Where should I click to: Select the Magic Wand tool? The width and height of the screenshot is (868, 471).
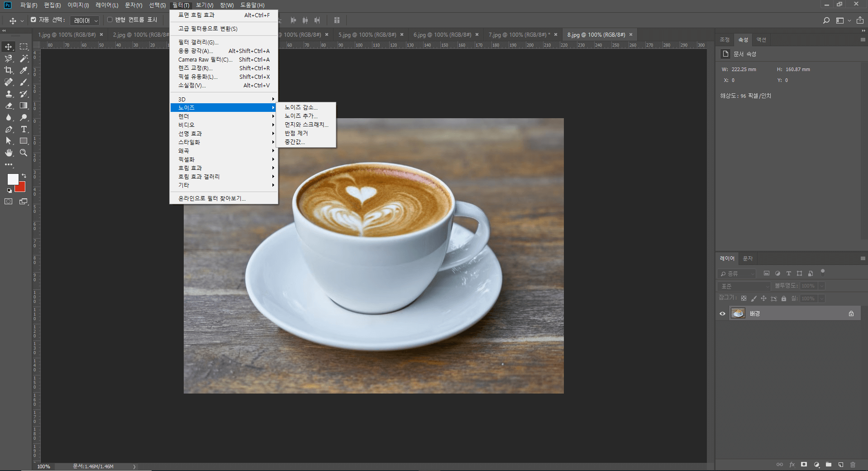pyautogui.click(x=24, y=58)
